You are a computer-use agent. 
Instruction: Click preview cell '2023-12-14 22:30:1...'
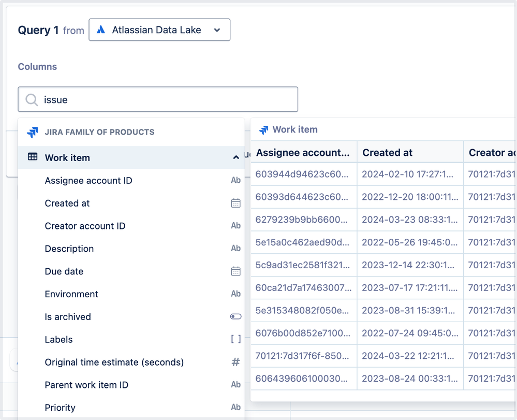[410, 265]
